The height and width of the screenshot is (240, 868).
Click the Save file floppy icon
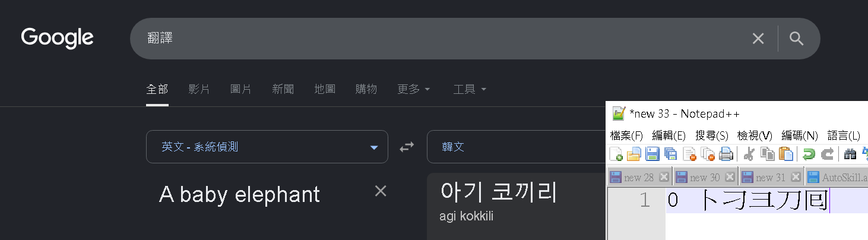[x=652, y=154]
